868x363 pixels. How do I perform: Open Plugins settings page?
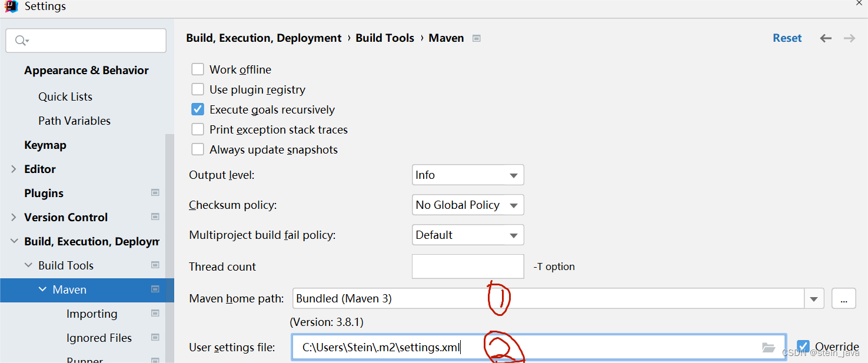pos(44,193)
